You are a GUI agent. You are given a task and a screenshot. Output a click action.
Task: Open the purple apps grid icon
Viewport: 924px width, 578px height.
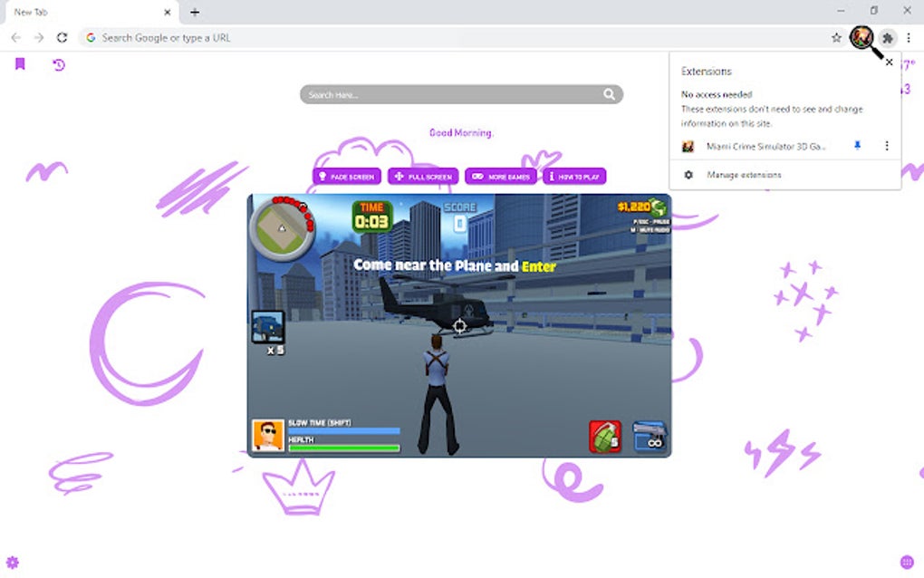[907, 562]
